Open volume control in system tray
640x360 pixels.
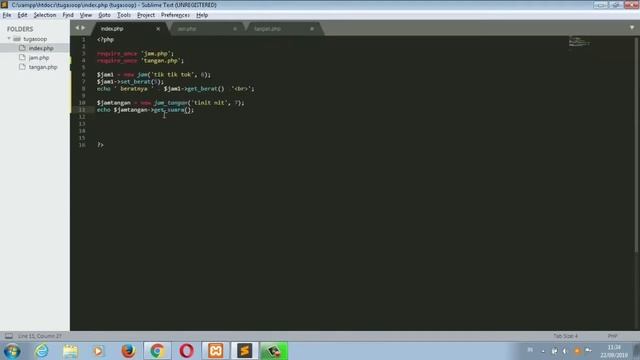565,351
